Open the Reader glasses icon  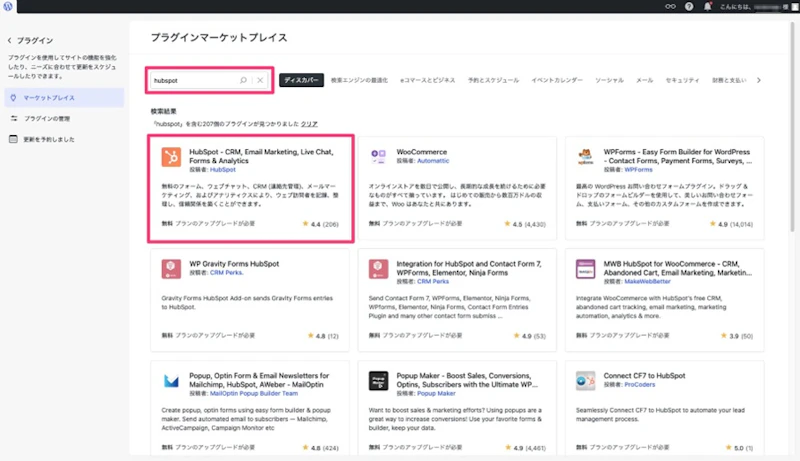pyautogui.click(x=670, y=7)
